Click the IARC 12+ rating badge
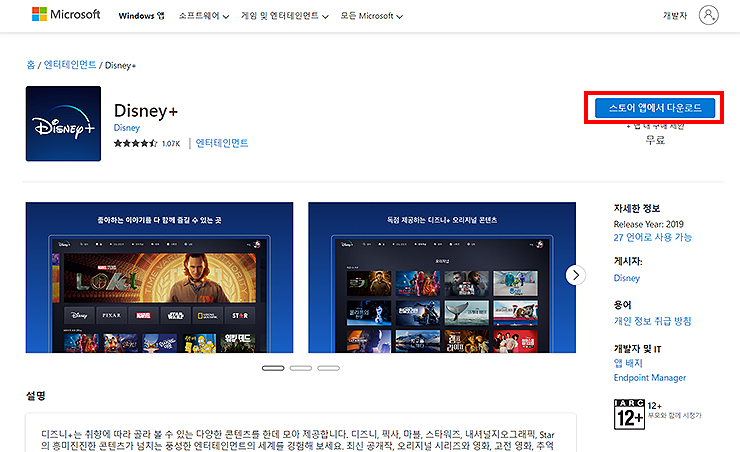Screen dimensions: 740x452 coord(629,414)
